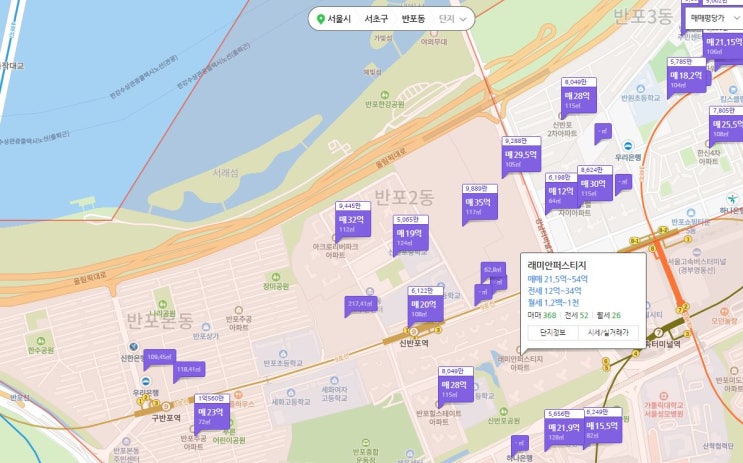
Task: Click 매매 21.5억~54억 price line
Action: pos(557,279)
